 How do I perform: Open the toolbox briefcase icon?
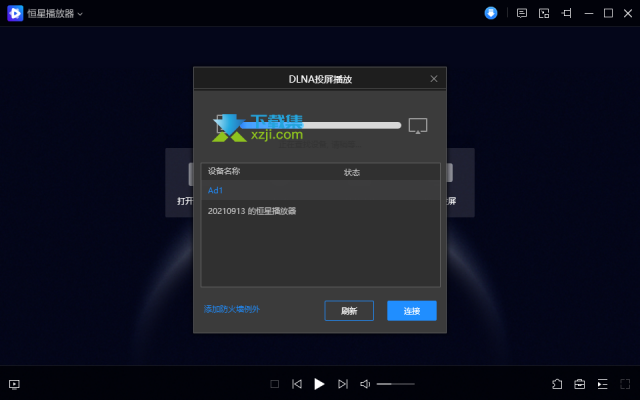coord(580,384)
